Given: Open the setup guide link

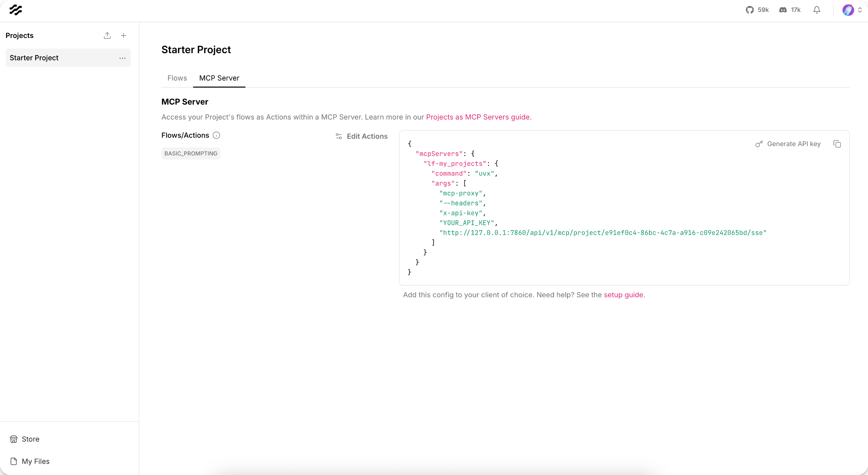Looking at the screenshot, I should 623,295.
